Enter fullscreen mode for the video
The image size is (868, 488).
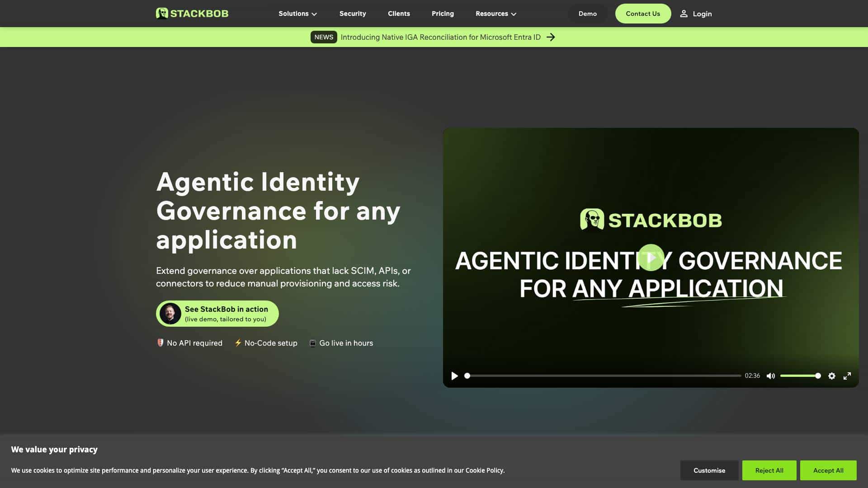tap(847, 376)
